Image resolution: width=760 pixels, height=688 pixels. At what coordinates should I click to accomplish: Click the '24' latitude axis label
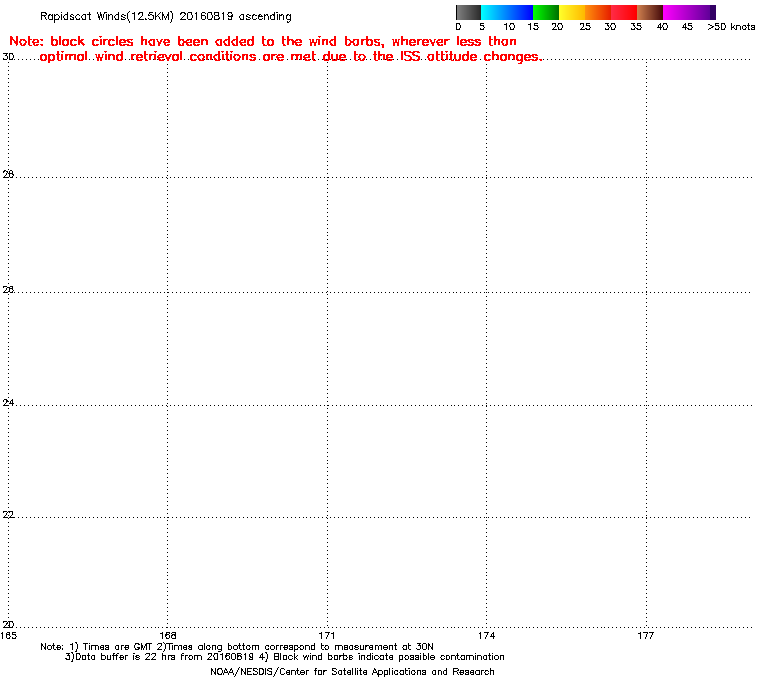pyautogui.click(x=8, y=402)
